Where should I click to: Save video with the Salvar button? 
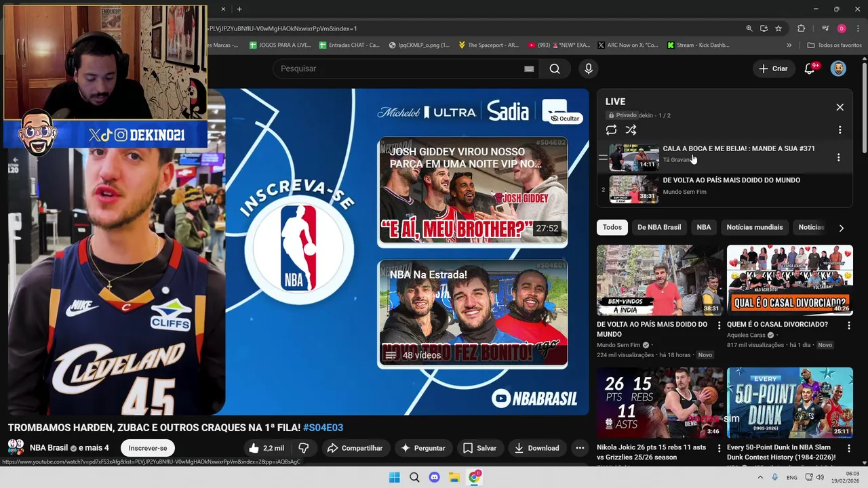(479, 448)
